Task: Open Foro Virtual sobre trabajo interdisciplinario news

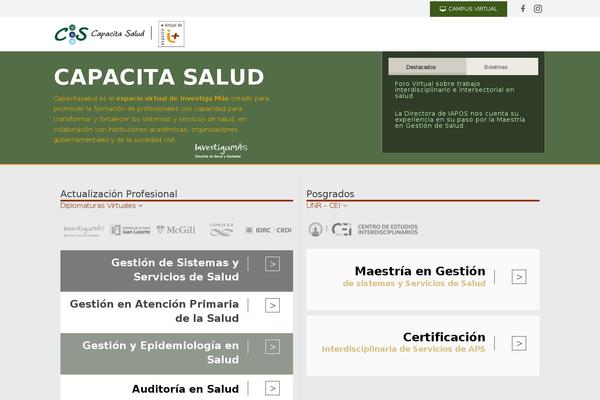Action: coord(454,90)
